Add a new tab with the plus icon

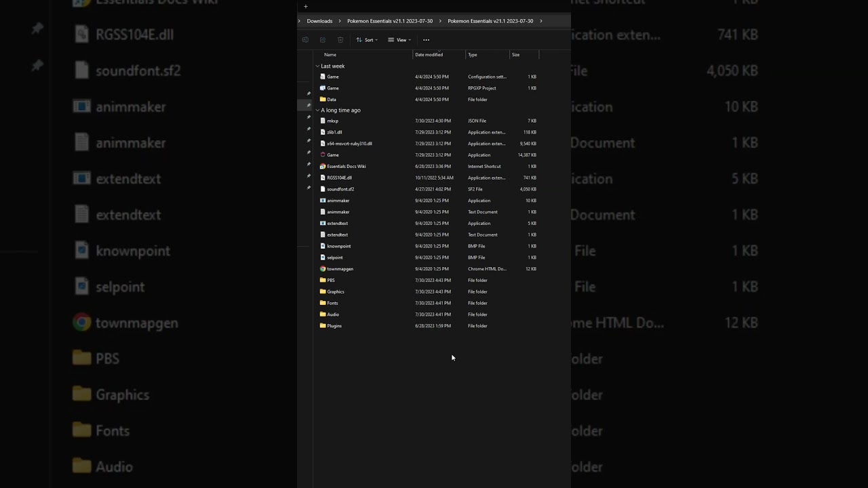click(306, 7)
